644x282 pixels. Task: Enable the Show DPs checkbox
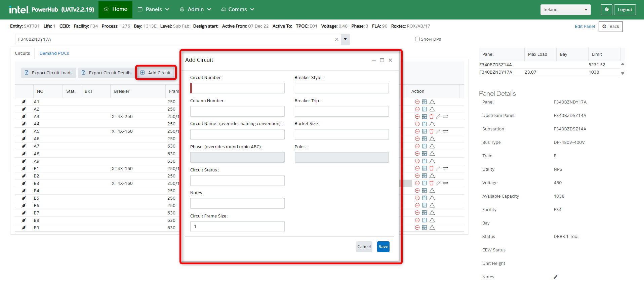tap(417, 39)
